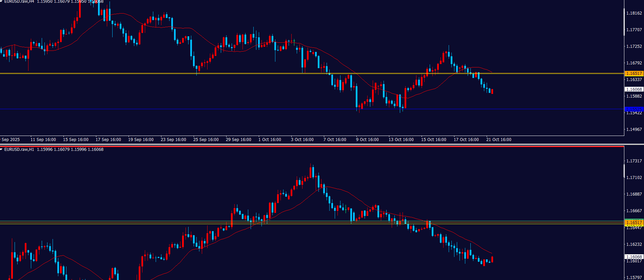The width and height of the screenshot is (644, 280).
Task: Click the 1.17317 price on H1 axis
Action: [633, 161]
